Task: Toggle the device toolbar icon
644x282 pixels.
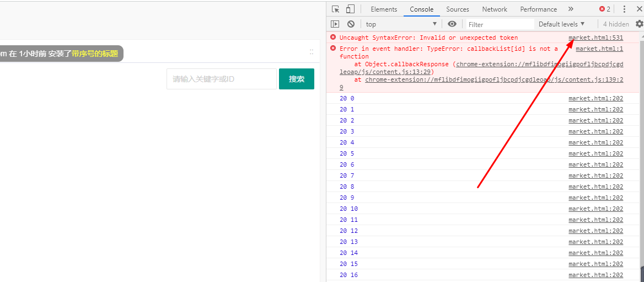Action: point(350,9)
